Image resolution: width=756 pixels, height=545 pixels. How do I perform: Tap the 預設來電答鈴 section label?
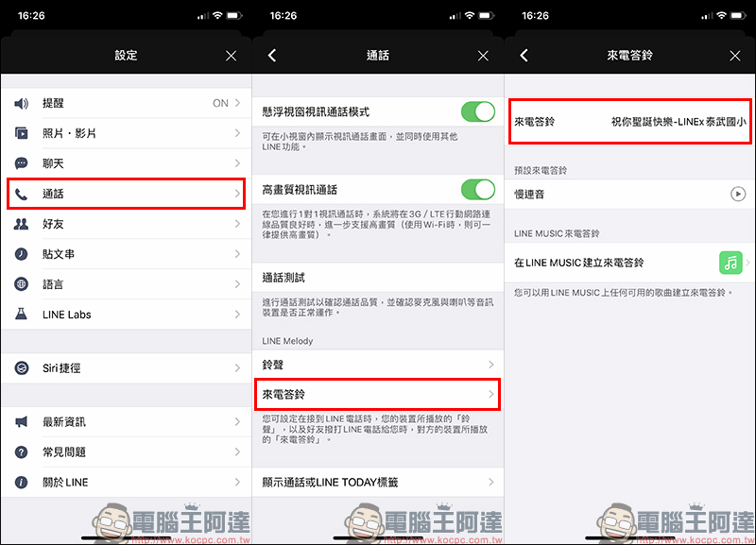pos(541,171)
